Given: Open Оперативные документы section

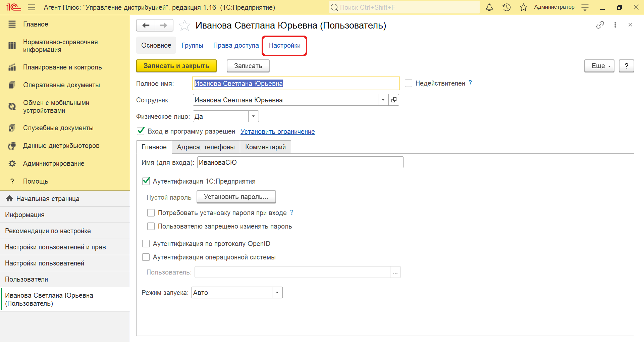Looking at the screenshot, I should coord(65,85).
